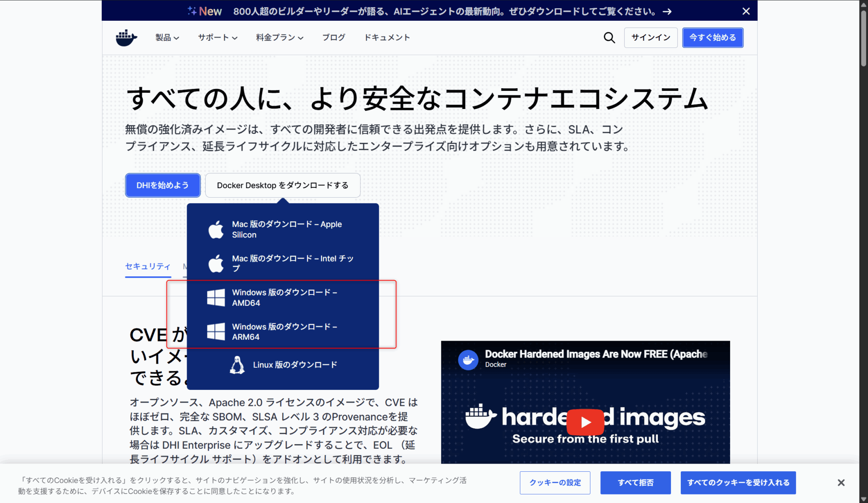Click the Docker channel avatar on video

coord(468,360)
